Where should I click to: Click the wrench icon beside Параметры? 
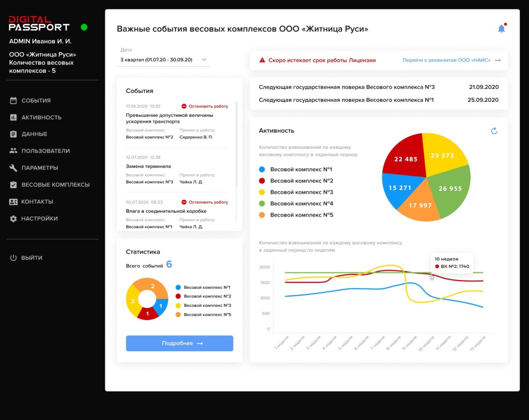13,168
